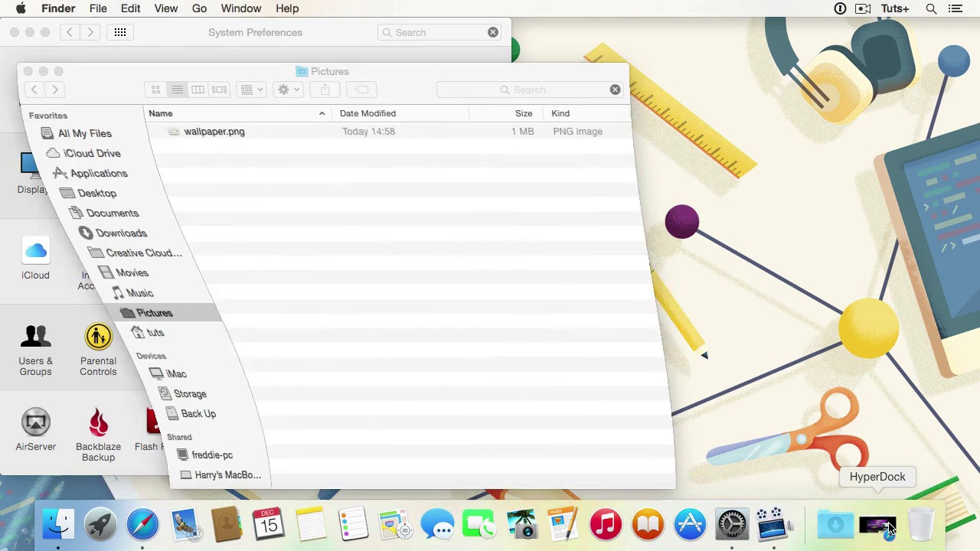The width and height of the screenshot is (980, 551).
Task: Open Notes icon in Dock
Action: tap(311, 525)
